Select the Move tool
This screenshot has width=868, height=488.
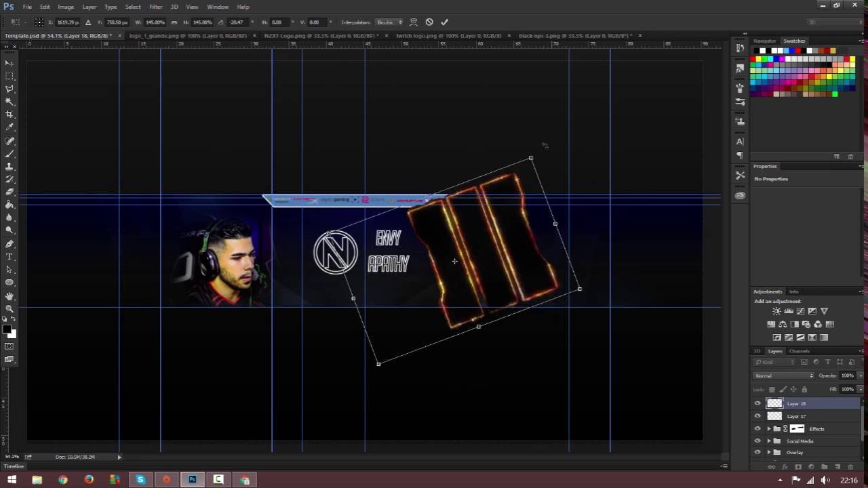(9, 63)
